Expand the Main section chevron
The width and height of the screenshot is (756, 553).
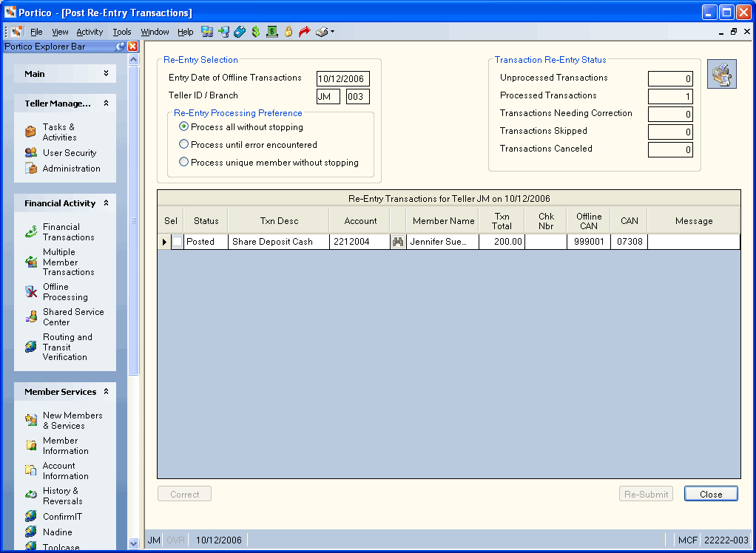pyautogui.click(x=106, y=73)
